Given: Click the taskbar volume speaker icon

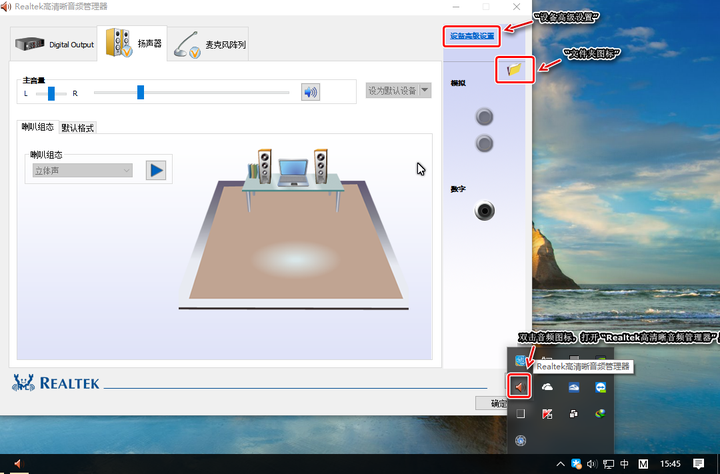Looking at the screenshot, I should [592, 464].
